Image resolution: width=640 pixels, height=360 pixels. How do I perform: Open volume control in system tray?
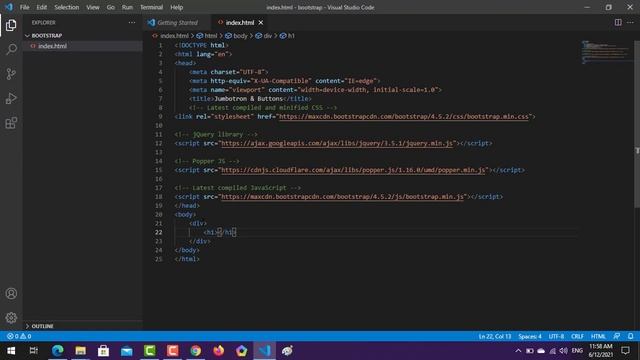[564, 351]
